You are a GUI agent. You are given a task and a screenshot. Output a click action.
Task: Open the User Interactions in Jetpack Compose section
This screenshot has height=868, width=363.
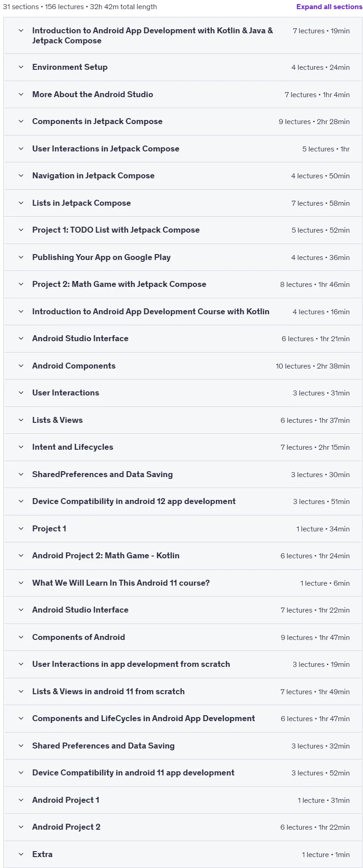183,149
